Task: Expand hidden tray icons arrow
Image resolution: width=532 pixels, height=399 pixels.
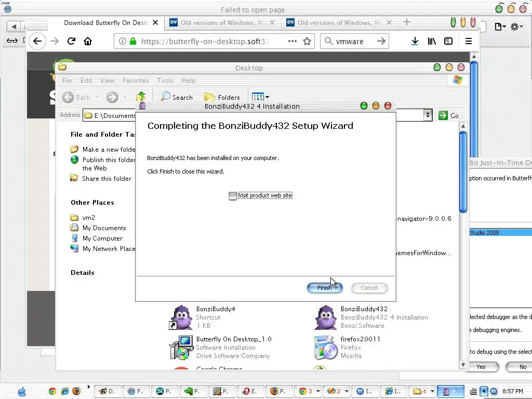Action: point(484,392)
